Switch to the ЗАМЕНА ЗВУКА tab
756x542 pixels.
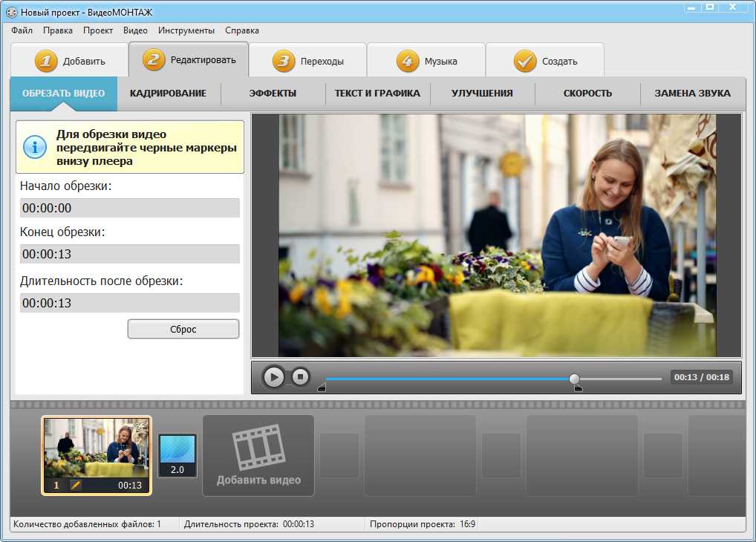pos(692,94)
